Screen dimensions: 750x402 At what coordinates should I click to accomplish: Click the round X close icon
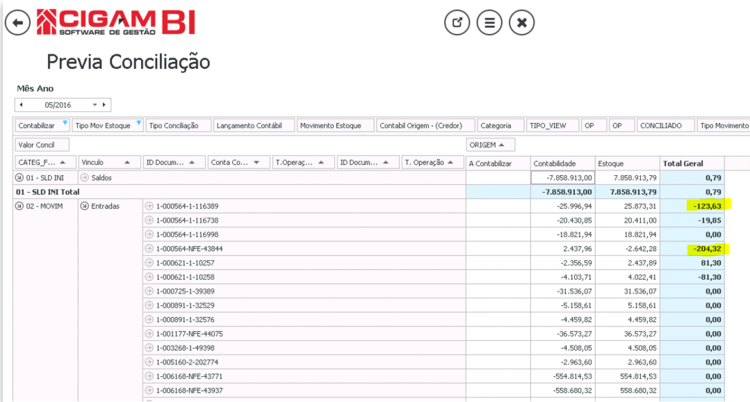point(522,22)
